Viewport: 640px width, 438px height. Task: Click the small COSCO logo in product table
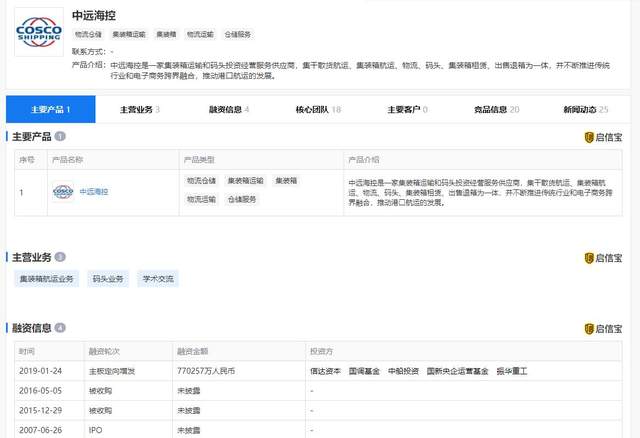click(x=63, y=190)
